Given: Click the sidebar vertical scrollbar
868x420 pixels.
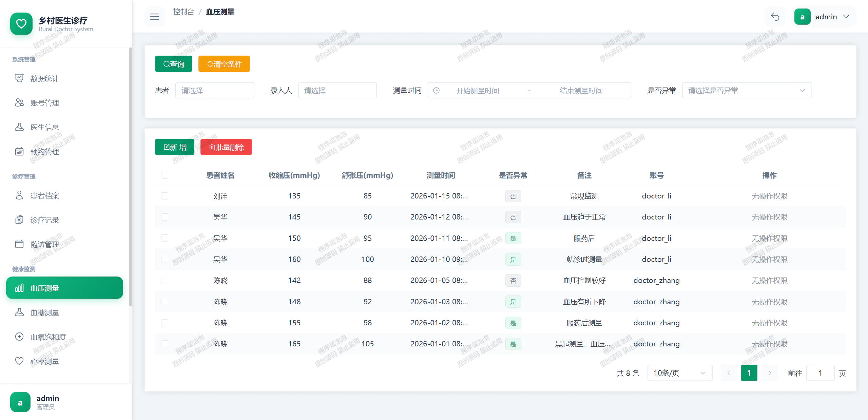Looking at the screenshot, I should (x=131, y=176).
